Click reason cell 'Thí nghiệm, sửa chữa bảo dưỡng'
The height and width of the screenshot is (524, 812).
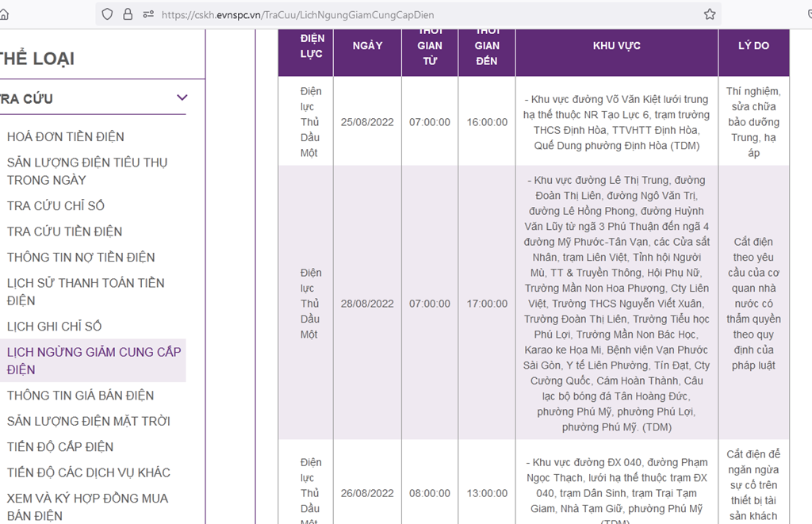[753, 122]
